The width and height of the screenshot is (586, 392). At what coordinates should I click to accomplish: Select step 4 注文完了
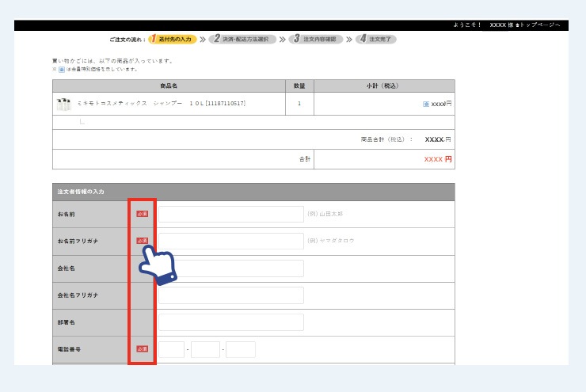point(376,39)
